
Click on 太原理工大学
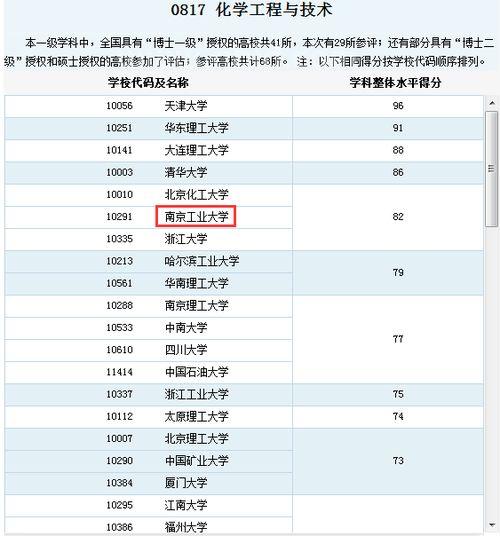point(196,416)
